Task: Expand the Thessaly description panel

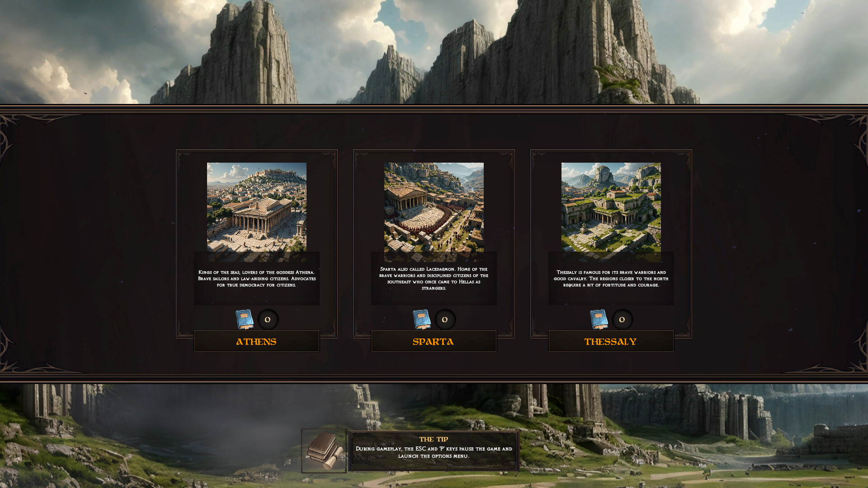Action: [611, 279]
